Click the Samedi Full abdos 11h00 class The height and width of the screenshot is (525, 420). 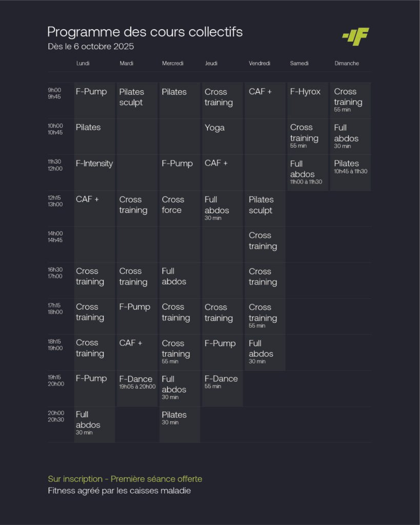pos(306,172)
